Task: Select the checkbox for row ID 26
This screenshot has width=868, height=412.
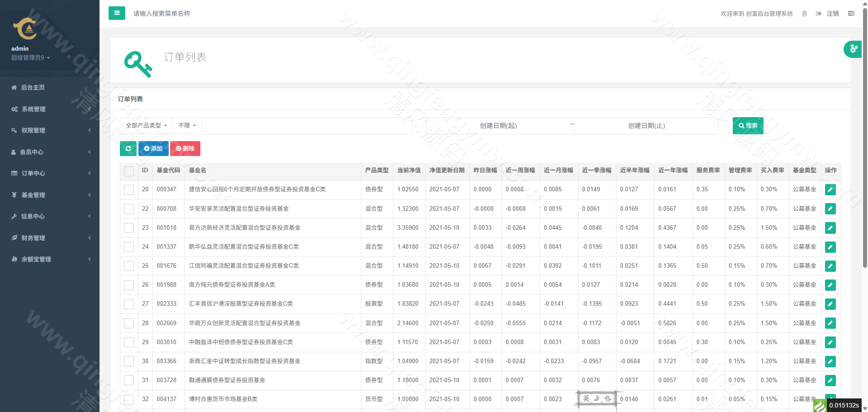Action: (129, 285)
